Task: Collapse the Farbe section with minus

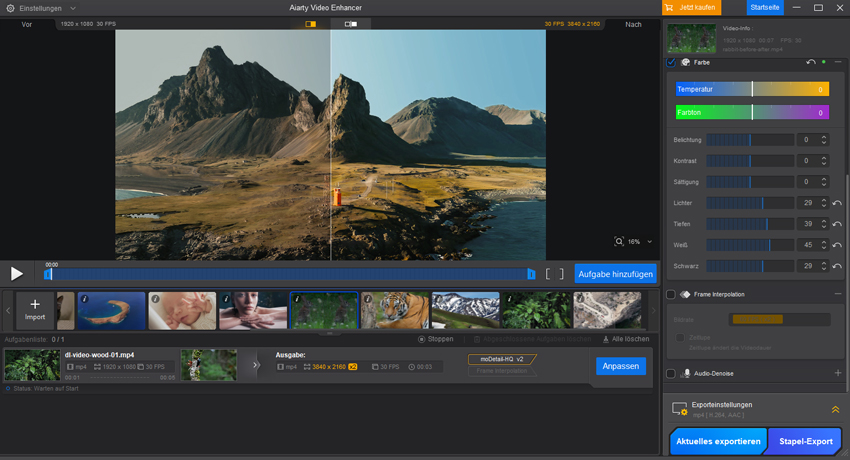Action: click(838, 62)
